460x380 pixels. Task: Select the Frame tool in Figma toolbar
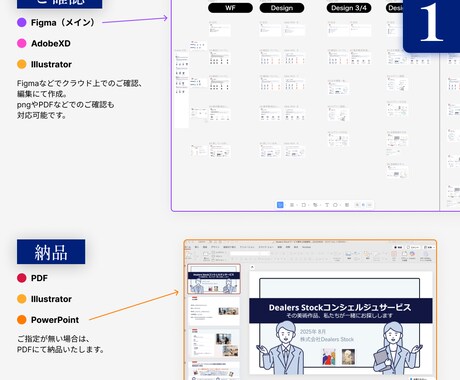point(291,205)
